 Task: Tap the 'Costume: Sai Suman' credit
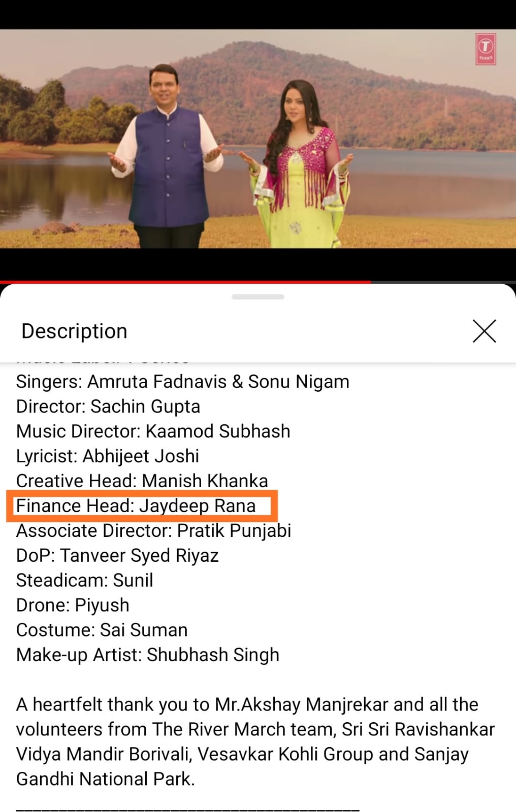102,630
